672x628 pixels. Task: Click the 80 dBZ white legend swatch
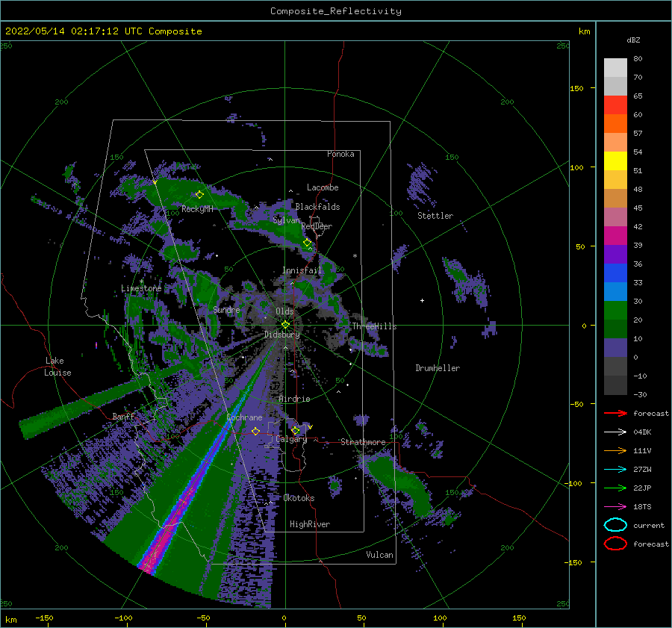[615, 68]
